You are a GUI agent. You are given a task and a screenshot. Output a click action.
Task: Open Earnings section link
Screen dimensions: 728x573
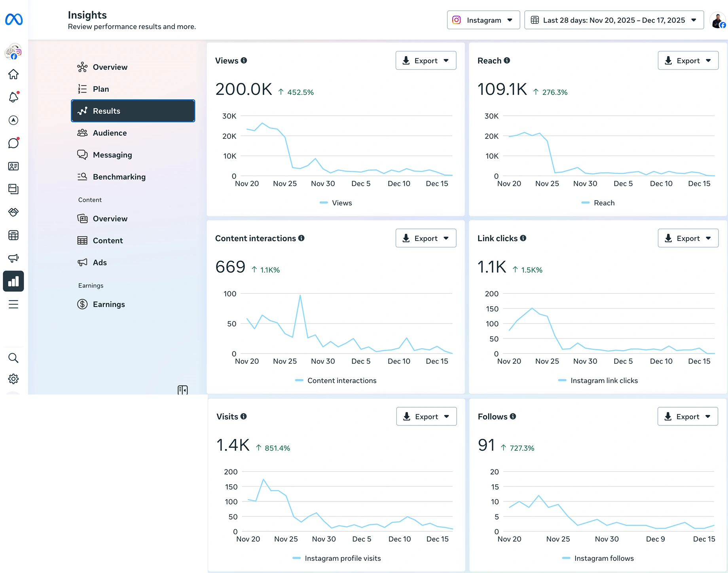tap(109, 304)
